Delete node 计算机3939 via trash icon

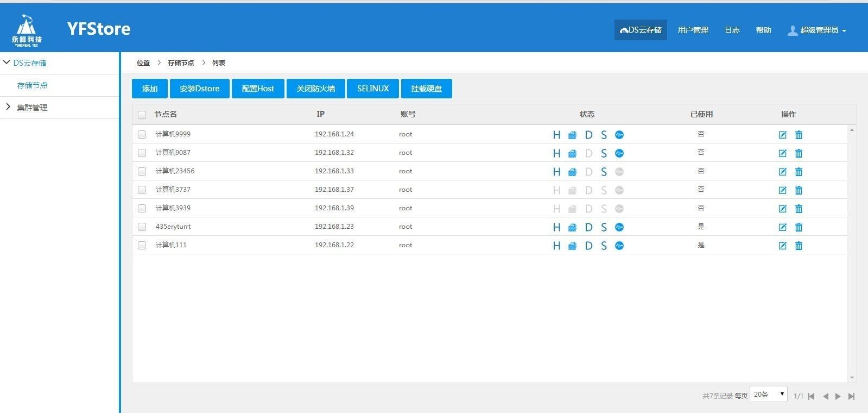pos(799,209)
